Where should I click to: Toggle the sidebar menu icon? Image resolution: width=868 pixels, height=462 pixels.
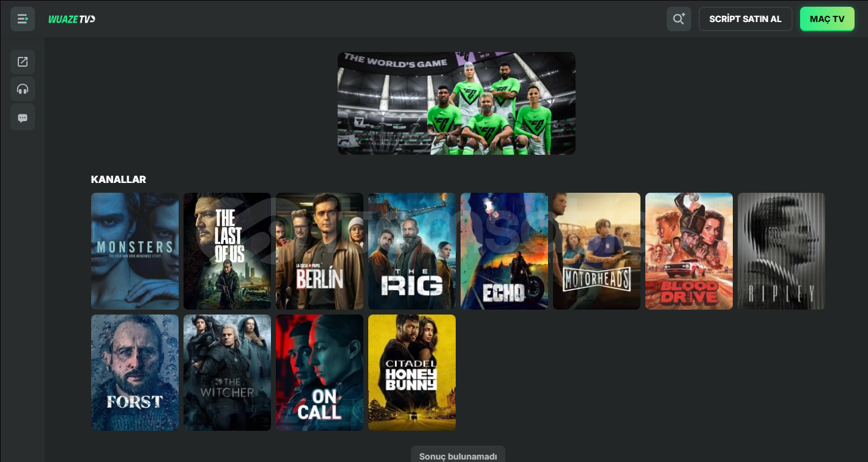pyautogui.click(x=23, y=19)
